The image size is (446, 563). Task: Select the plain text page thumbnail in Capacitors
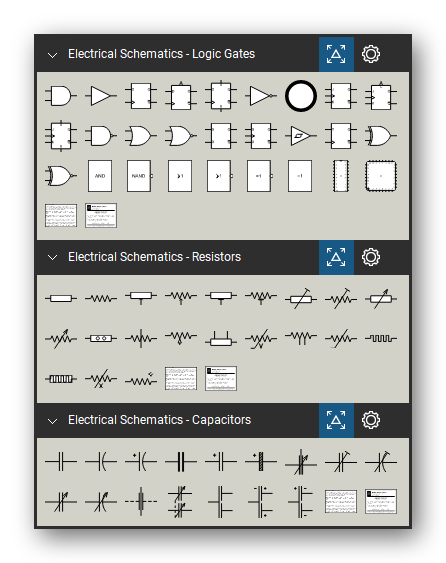(341, 501)
